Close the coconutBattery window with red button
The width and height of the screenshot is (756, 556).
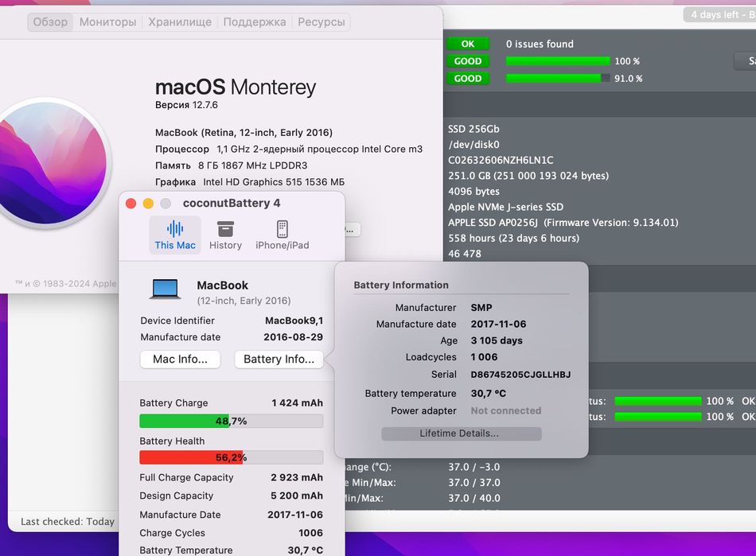click(x=131, y=204)
